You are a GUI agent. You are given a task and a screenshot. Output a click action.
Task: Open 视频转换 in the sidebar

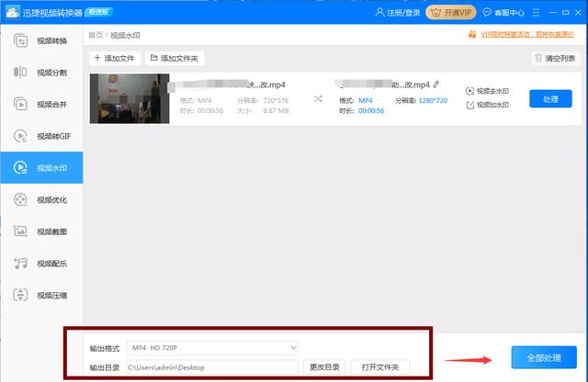(x=41, y=40)
